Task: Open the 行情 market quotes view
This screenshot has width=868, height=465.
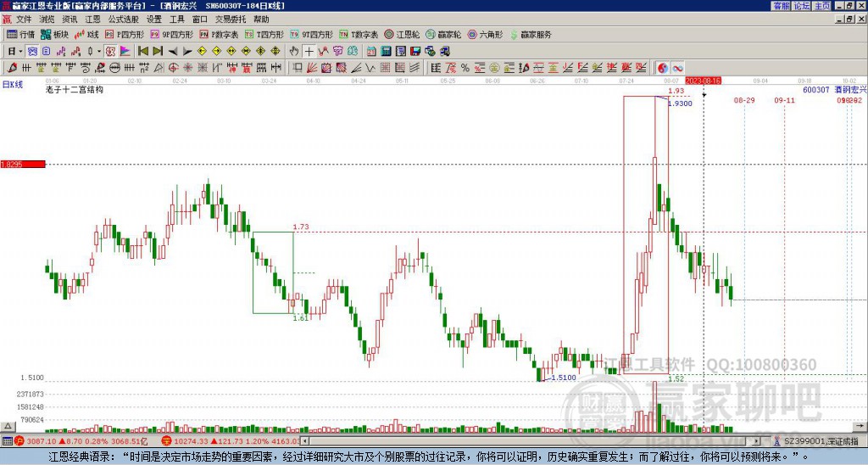Action: pos(20,34)
